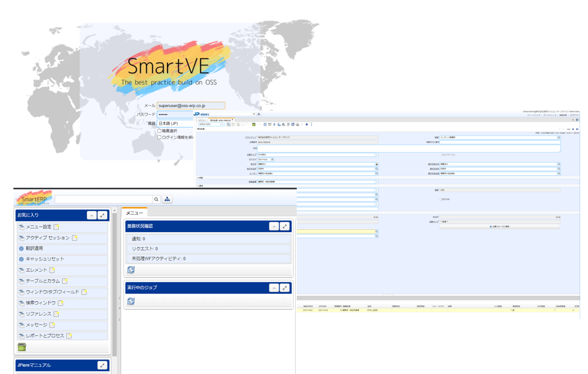Maximize the 実行中のジョブ panel
This screenshot has height=374, width=588.
[x=285, y=288]
